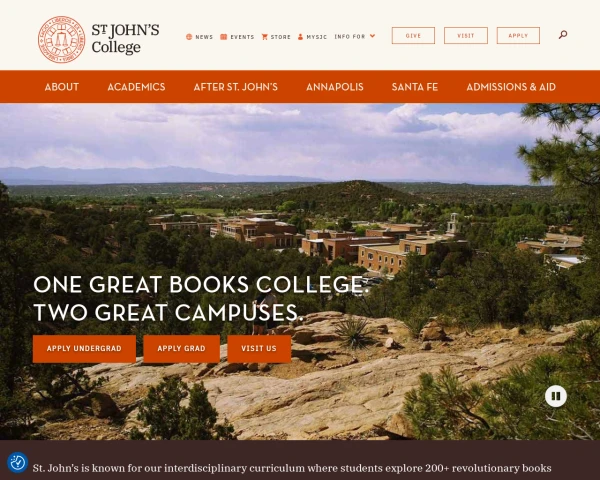Open the Admissions & Aid menu
Image resolution: width=600 pixels, height=480 pixels.
click(510, 87)
